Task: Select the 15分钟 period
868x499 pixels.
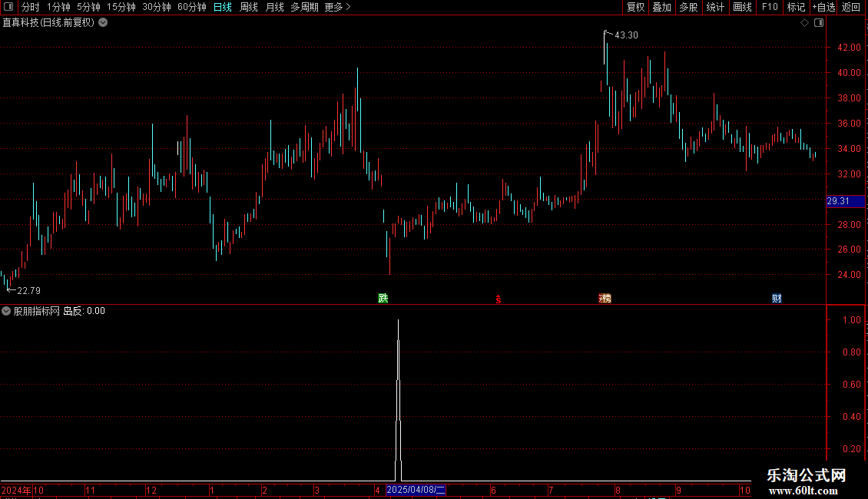Action: pyautogui.click(x=121, y=7)
